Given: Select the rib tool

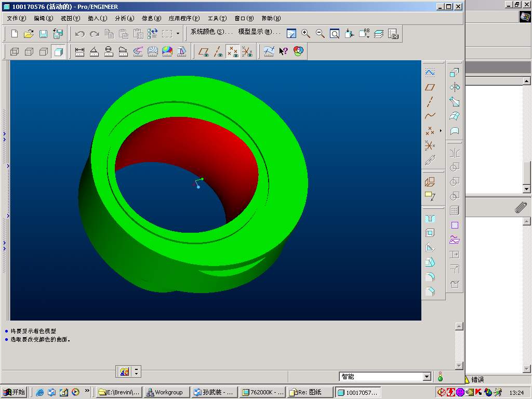Looking at the screenshot, I should tap(430, 248).
